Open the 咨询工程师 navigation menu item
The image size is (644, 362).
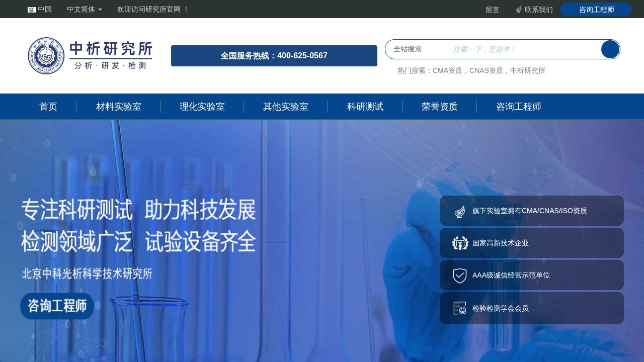(x=519, y=107)
